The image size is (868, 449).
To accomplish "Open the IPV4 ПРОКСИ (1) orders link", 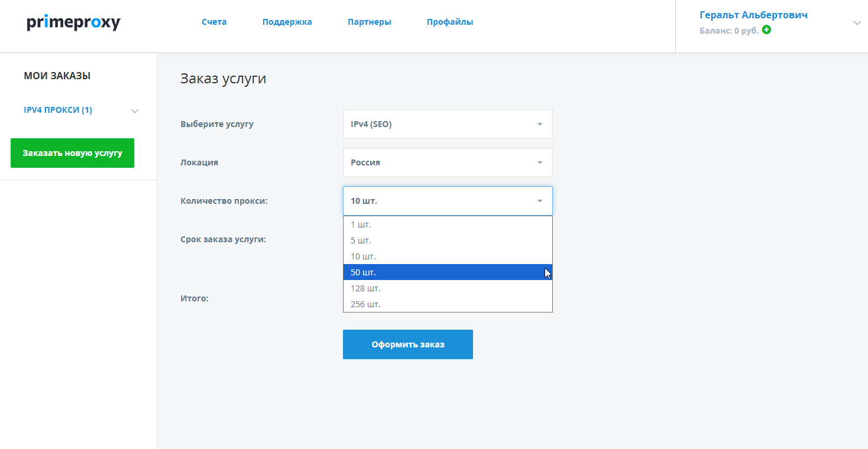I will 58,110.
